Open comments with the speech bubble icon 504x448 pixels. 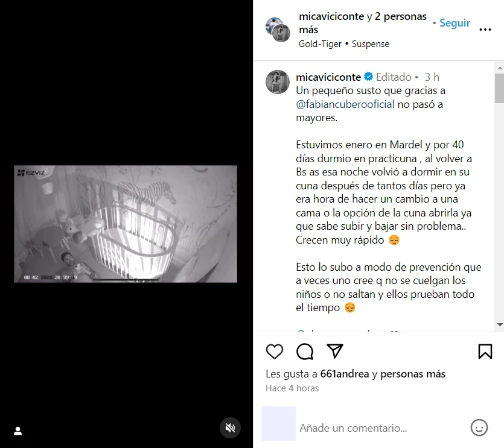click(305, 352)
